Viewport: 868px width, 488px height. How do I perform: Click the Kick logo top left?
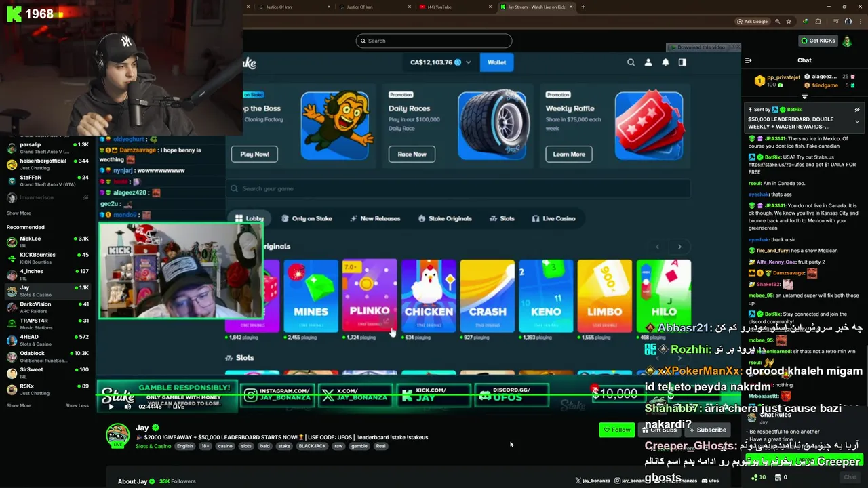(x=14, y=14)
